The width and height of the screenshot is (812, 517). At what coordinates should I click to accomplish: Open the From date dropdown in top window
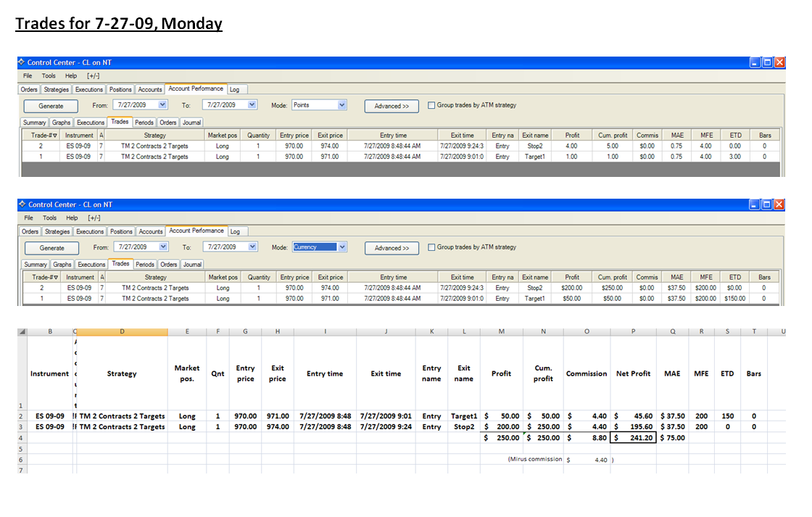(x=162, y=104)
